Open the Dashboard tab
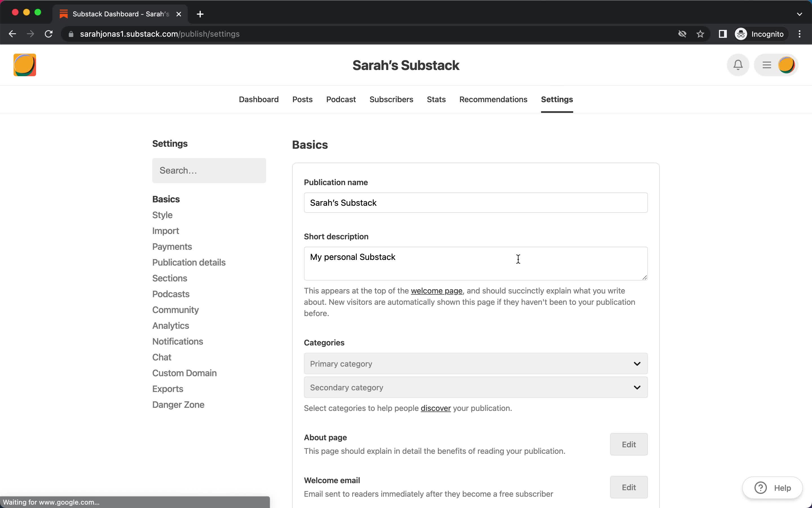Viewport: 812px width, 508px height. (259, 99)
